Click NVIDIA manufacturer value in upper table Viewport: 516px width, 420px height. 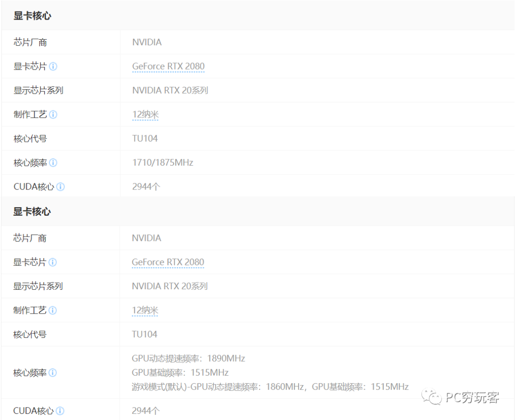pos(147,42)
